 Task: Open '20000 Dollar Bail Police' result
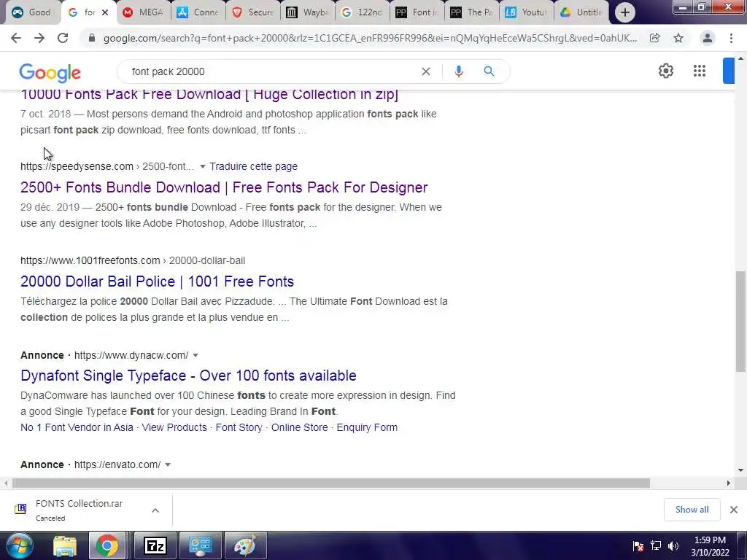coord(158,281)
